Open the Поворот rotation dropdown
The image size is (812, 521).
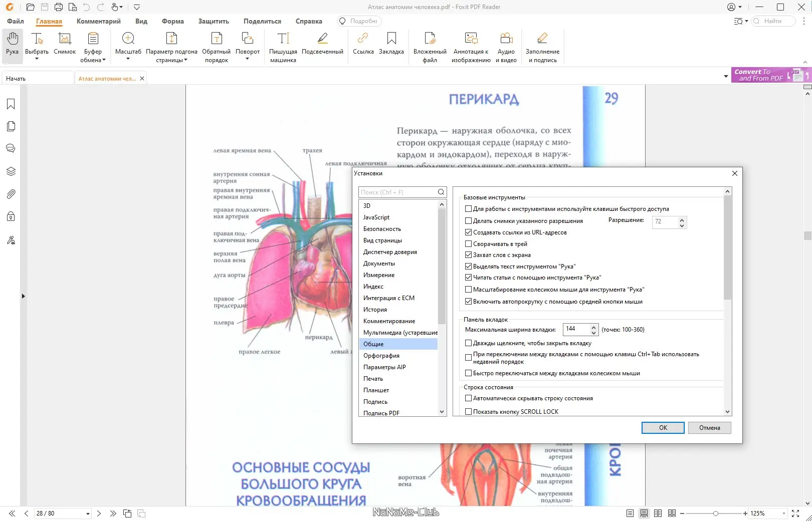click(248, 59)
